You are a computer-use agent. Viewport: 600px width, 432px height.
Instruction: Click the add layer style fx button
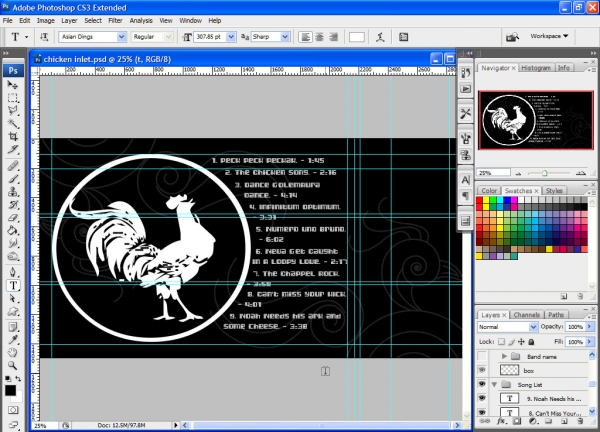point(501,421)
